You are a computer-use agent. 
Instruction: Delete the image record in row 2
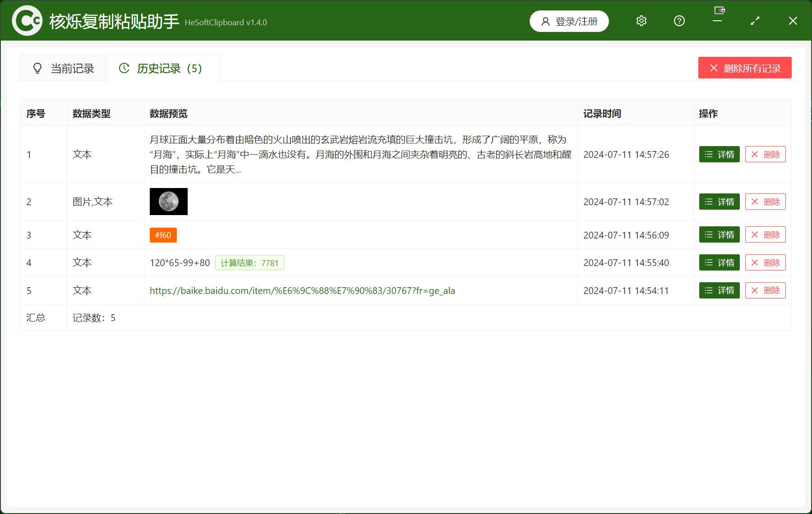(765, 202)
